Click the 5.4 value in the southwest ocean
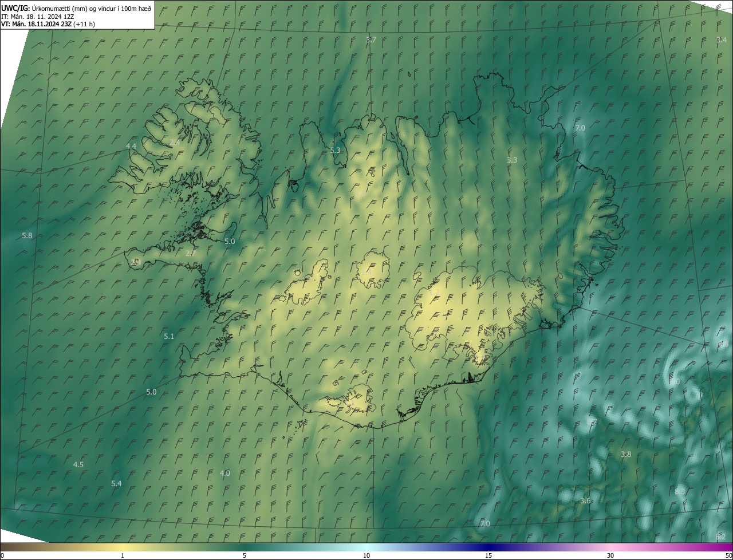This screenshot has height=560, width=733. coord(116,484)
